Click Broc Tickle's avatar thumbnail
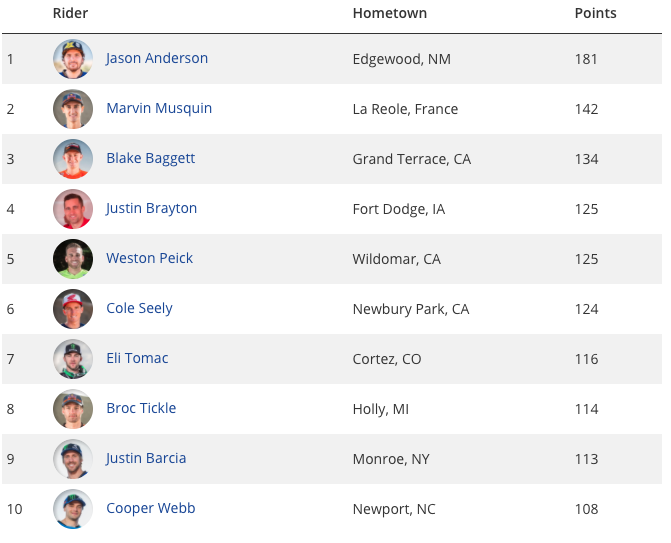The width and height of the screenshot is (671, 543). click(73, 409)
